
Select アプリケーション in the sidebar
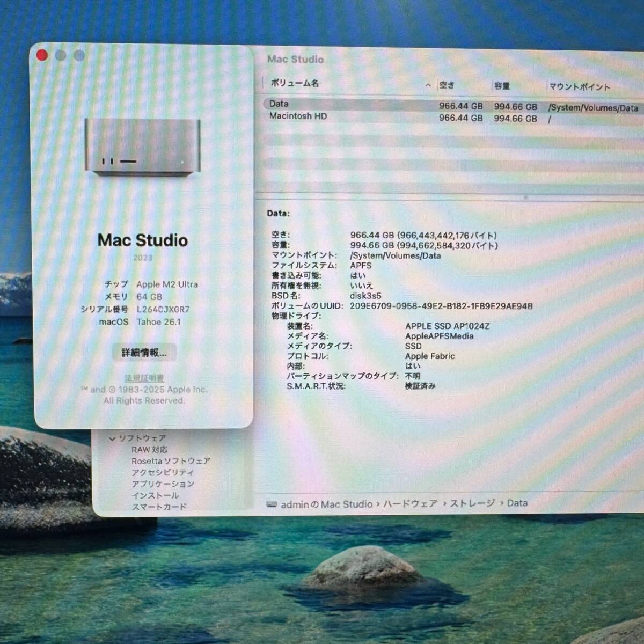click(x=163, y=484)
